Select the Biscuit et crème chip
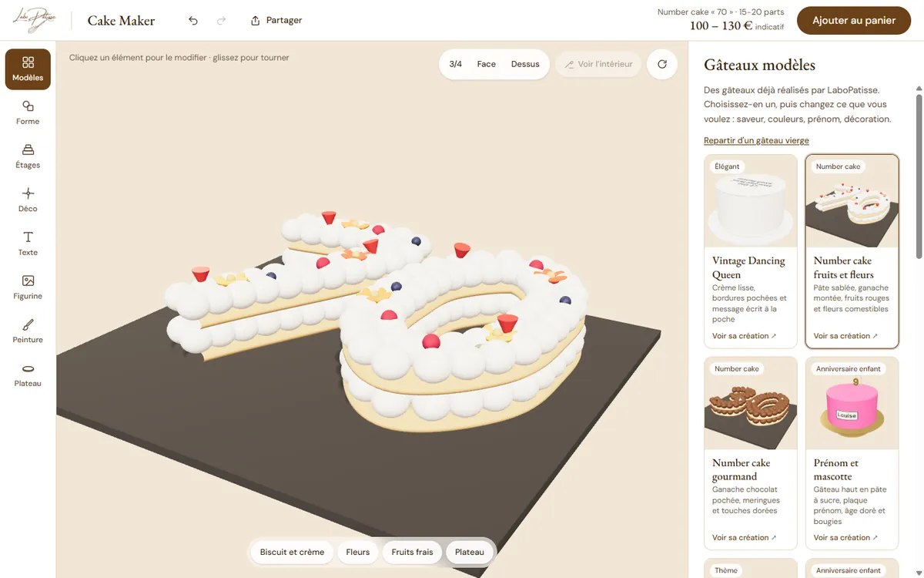This screenshot has width=924, height=578. click(x=292, y=552)
